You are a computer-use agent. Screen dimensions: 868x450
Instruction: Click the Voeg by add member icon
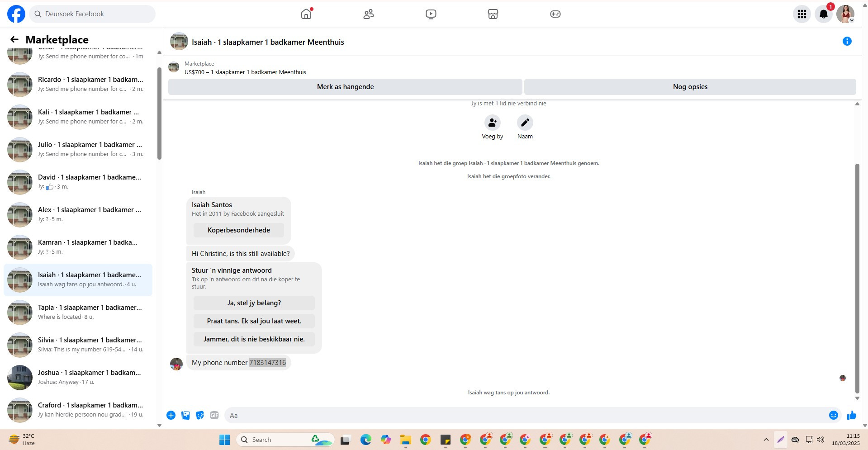pyautogui.click(x=493, y=123)
